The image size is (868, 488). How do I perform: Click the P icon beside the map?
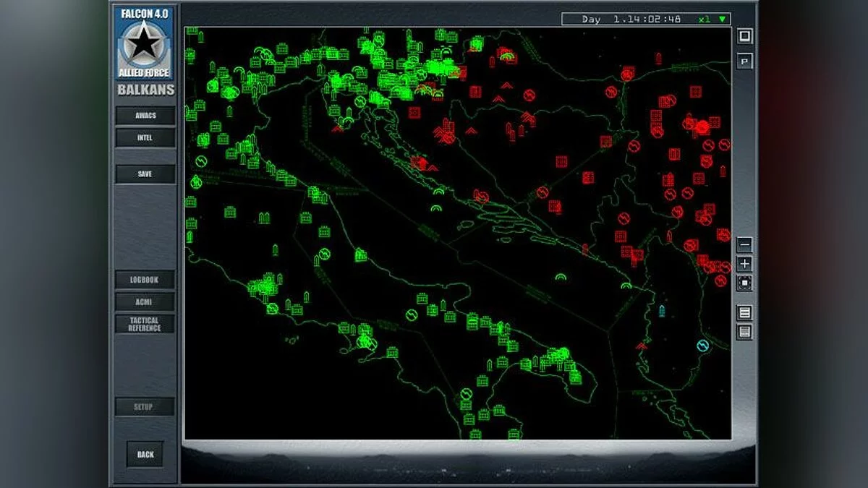pos(745,61)
